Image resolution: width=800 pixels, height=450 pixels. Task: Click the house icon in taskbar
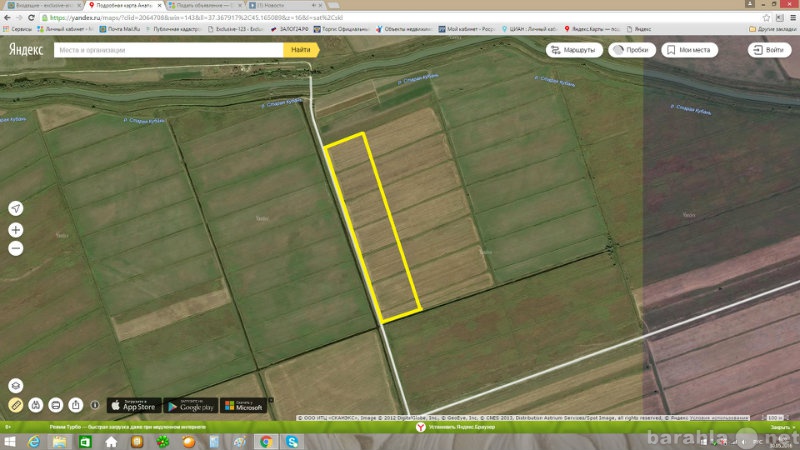[x=111, y=441]
